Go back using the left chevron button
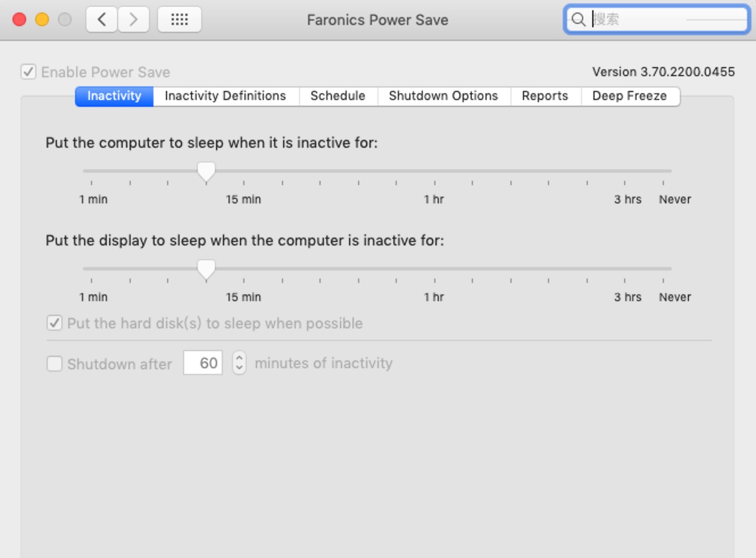The width and height of the screenshot is (756, 558). [102, 20]
